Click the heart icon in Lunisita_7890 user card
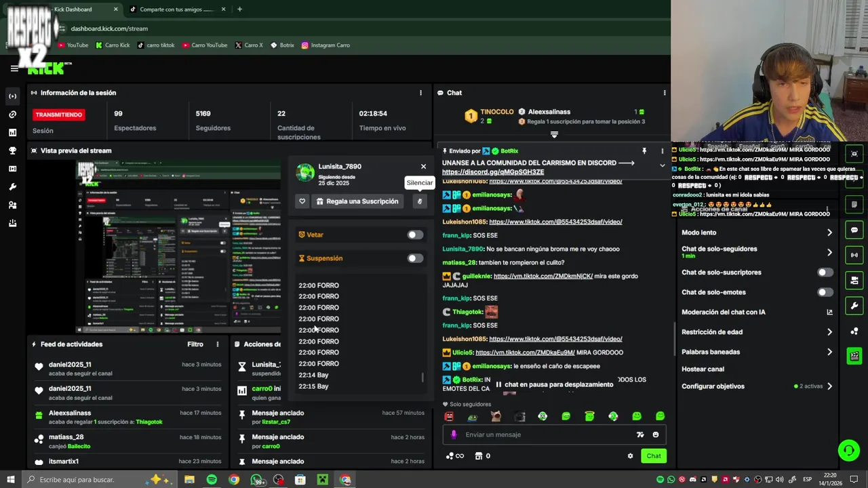This screenshot has height=488, width=868. click(302, 201)
